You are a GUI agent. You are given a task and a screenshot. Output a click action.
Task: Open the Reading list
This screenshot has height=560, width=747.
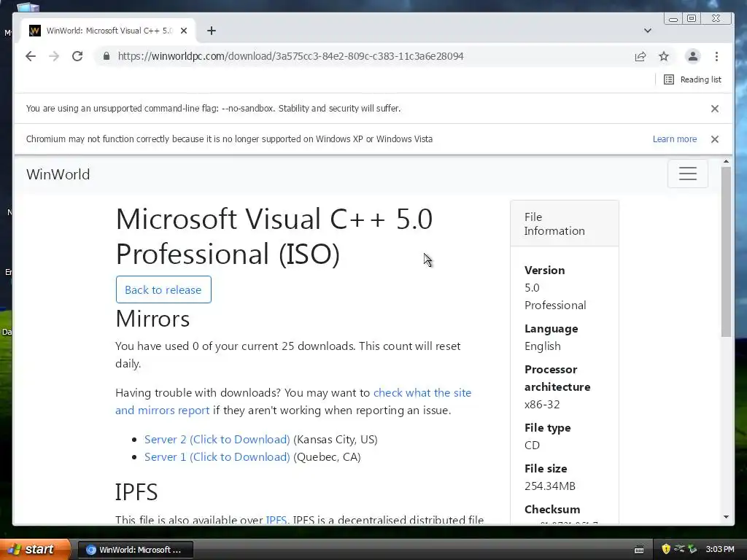(x=693, y=79)
